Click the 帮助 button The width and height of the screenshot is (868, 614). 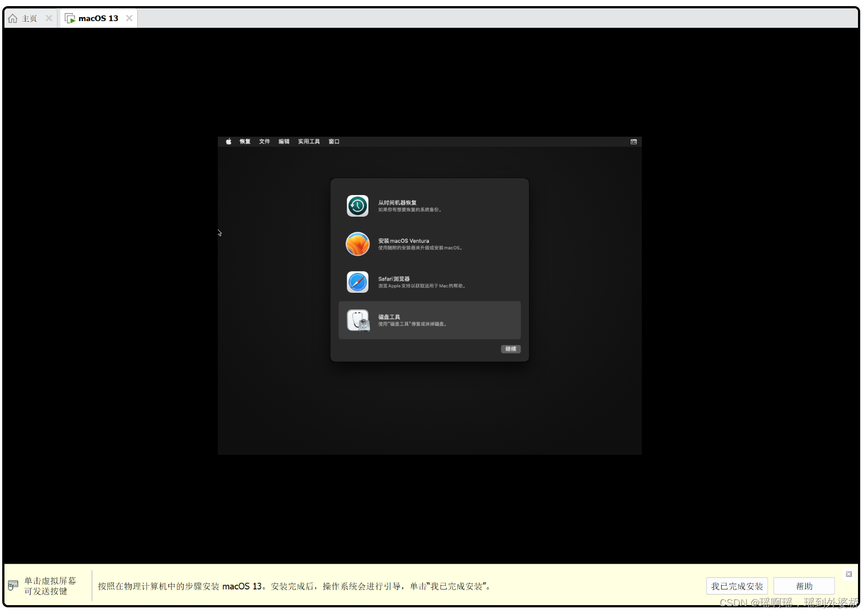804,586
